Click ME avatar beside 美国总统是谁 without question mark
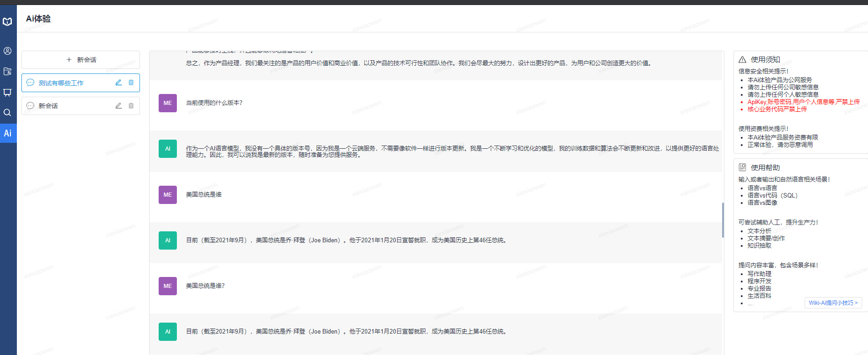Viewport: 868px width, 355px height. [168, 195]
